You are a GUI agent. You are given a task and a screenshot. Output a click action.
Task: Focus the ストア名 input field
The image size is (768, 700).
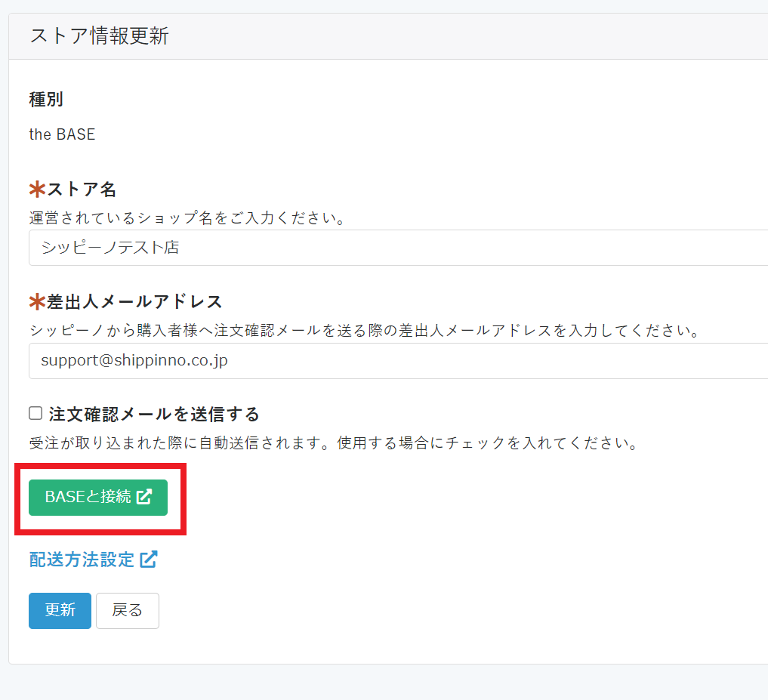click(x=396, y=248)
